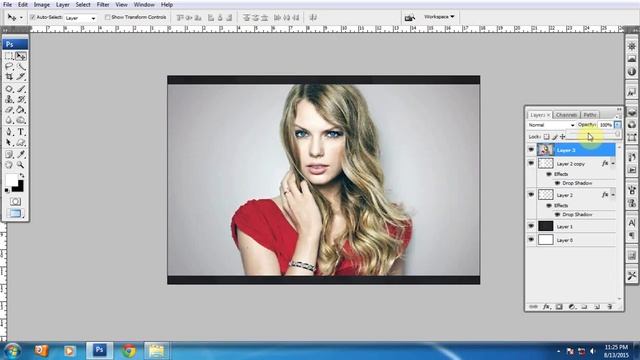Viewport: 640px width, 360px height.
Task: Select the Hand tool
Action: point(9,165)
